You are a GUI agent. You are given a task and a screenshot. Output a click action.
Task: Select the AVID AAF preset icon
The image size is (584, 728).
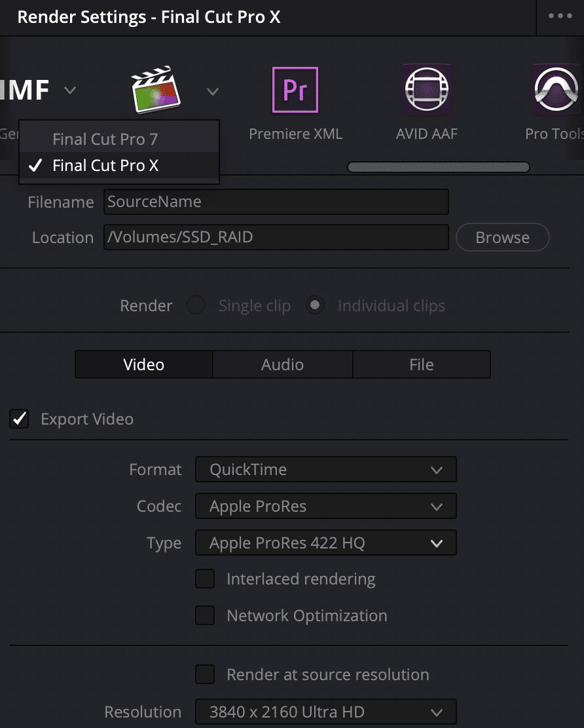click(426, 90)
